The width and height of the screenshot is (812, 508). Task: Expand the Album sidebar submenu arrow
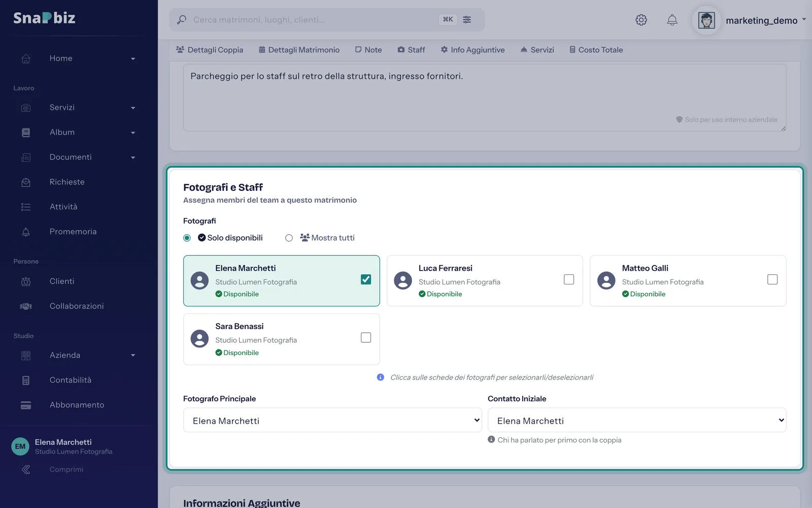(133, 133)
